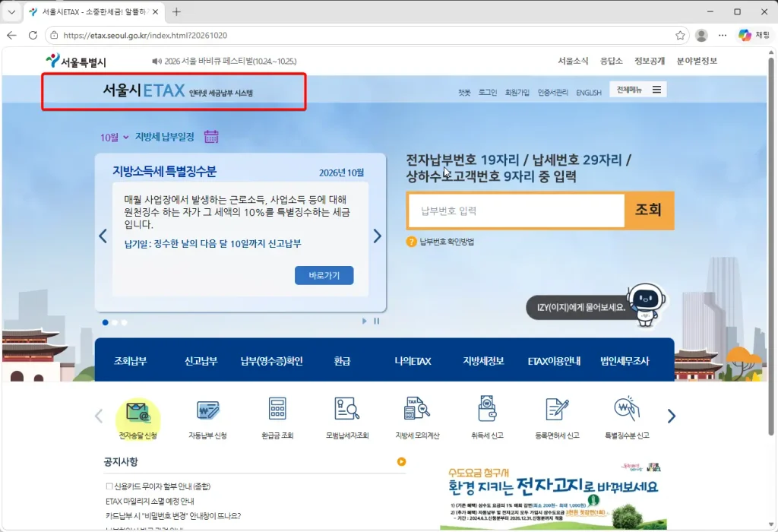Viewport: 778px width, 532px height.
Task: Open notice ETAX 마일리지 소멸 예정 안내
Action: click(x=150, y=502)
